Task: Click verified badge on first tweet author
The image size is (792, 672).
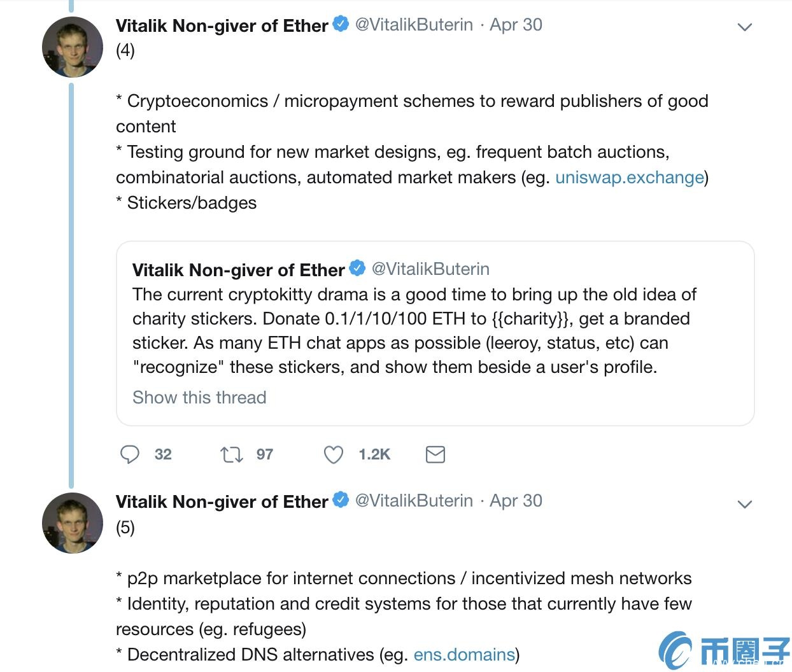Action: pos(341,25)
